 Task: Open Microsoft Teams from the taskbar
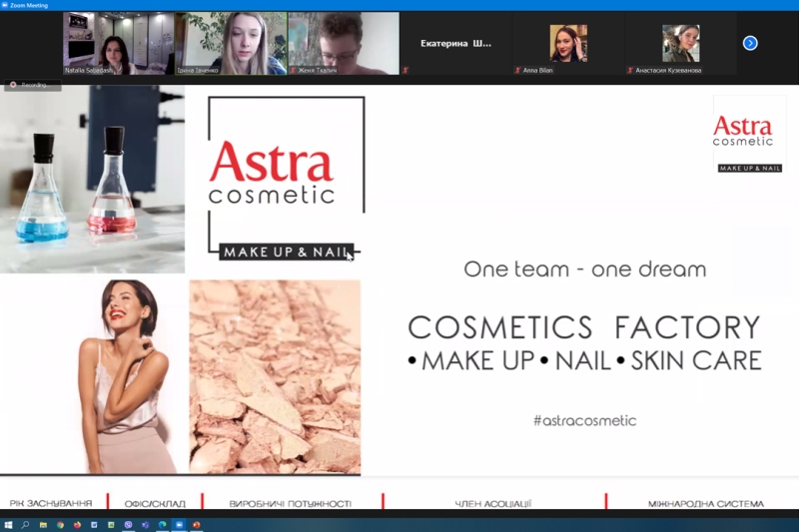pyautogui.click(x=145, y=525)
